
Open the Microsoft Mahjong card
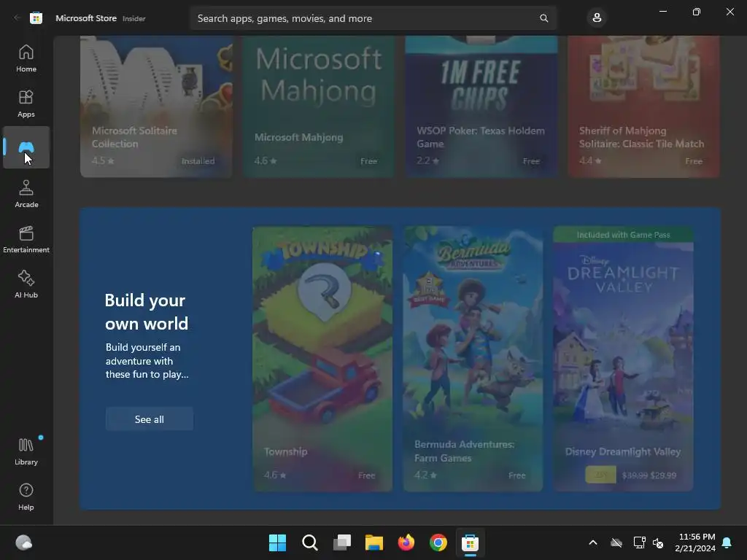[319, 106]
